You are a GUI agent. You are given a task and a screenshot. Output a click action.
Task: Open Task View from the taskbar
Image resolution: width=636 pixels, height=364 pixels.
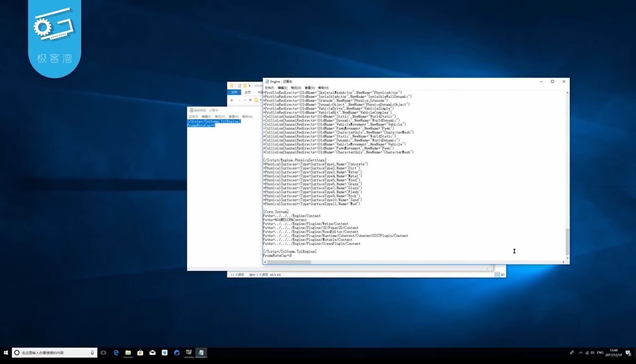[103, 353]
